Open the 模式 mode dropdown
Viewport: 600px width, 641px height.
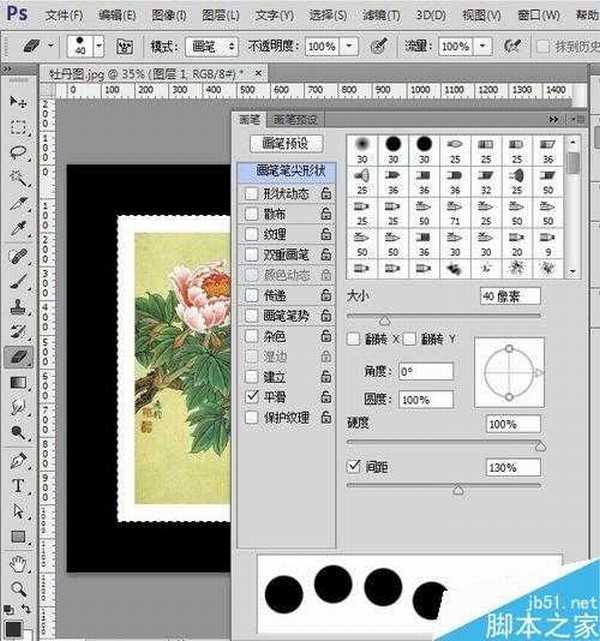click(x=213, y=47)
